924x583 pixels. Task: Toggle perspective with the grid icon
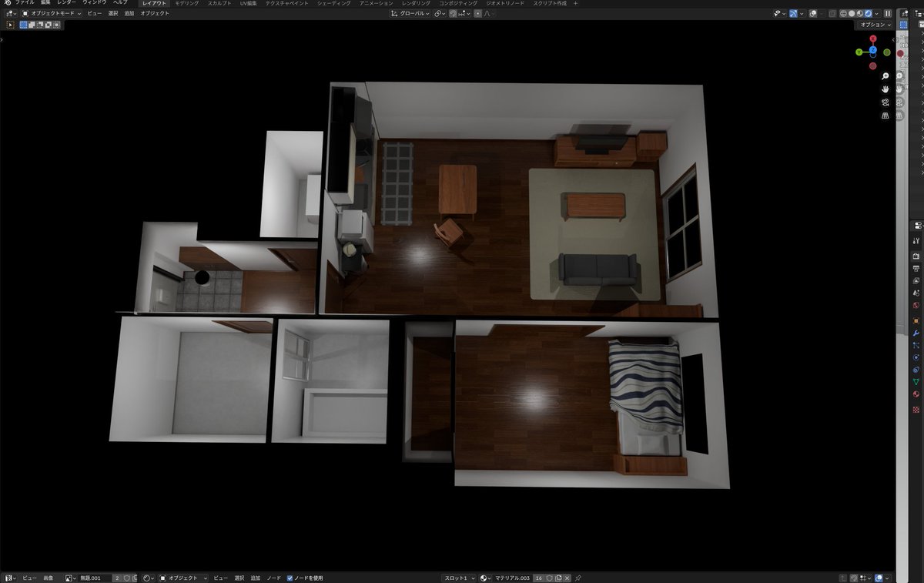(x=886, y=115)
